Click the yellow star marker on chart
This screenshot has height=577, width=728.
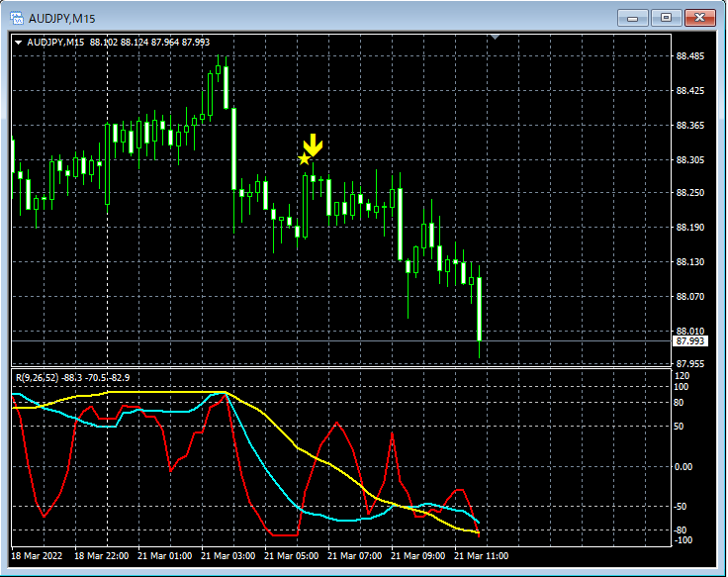304,159
